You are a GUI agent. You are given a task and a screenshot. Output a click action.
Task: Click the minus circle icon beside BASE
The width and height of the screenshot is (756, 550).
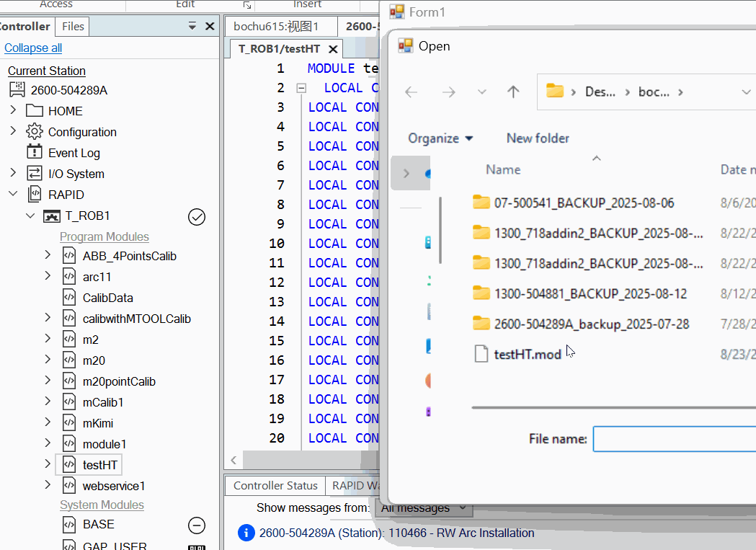(x=197, y=525)
